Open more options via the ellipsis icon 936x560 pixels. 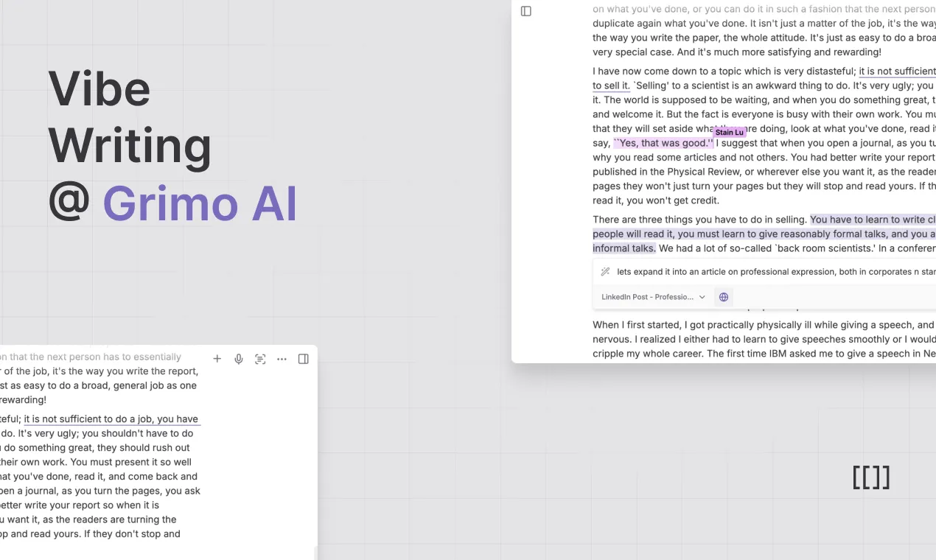point(282,358)
